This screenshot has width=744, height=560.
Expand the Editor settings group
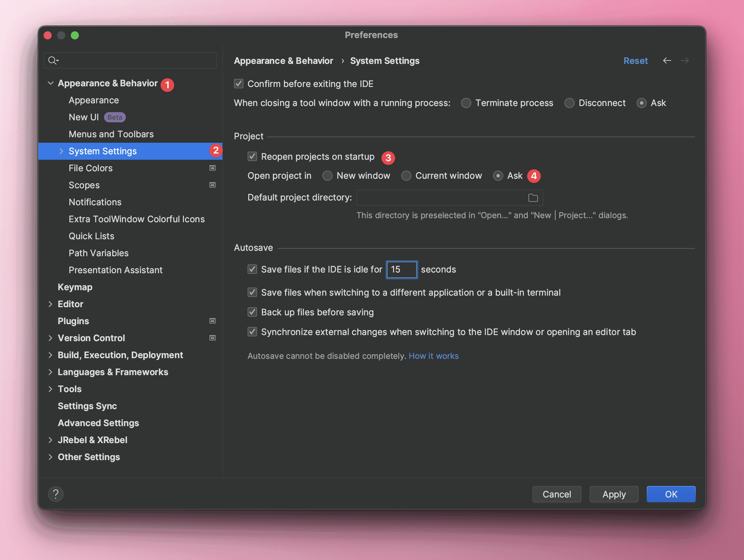click(51, 304)
